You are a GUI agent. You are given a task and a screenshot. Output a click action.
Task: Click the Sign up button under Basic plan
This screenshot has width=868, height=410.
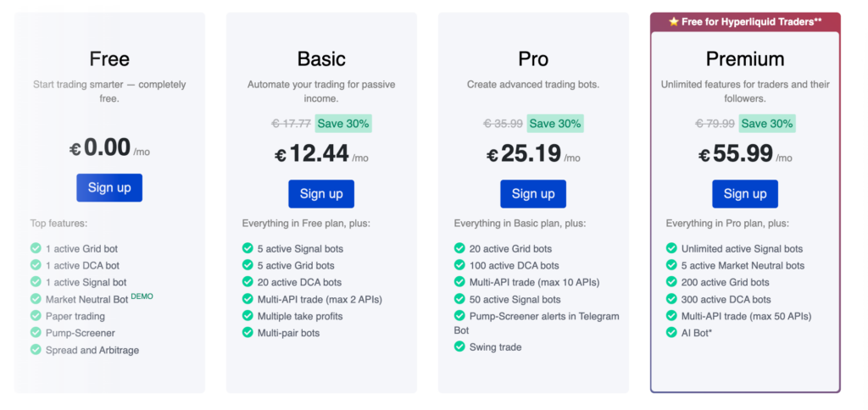click(321, 194)
